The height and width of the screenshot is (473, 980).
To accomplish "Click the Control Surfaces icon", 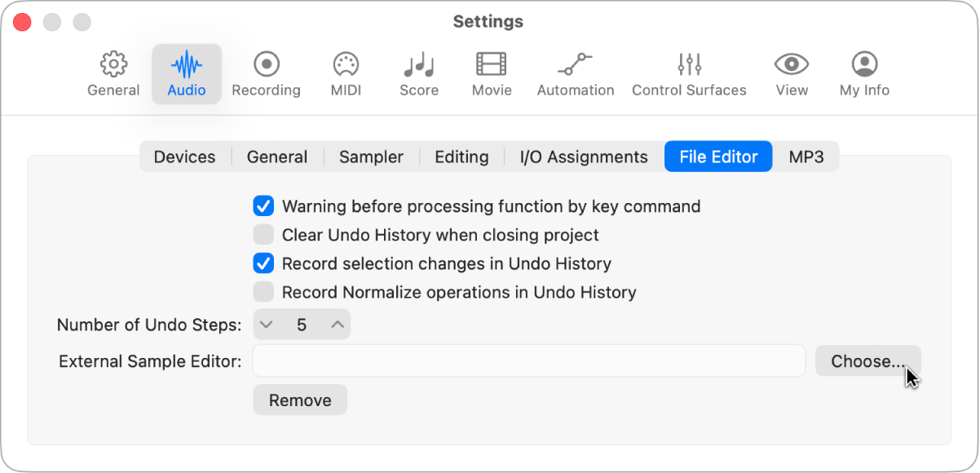I will (689, 72).
